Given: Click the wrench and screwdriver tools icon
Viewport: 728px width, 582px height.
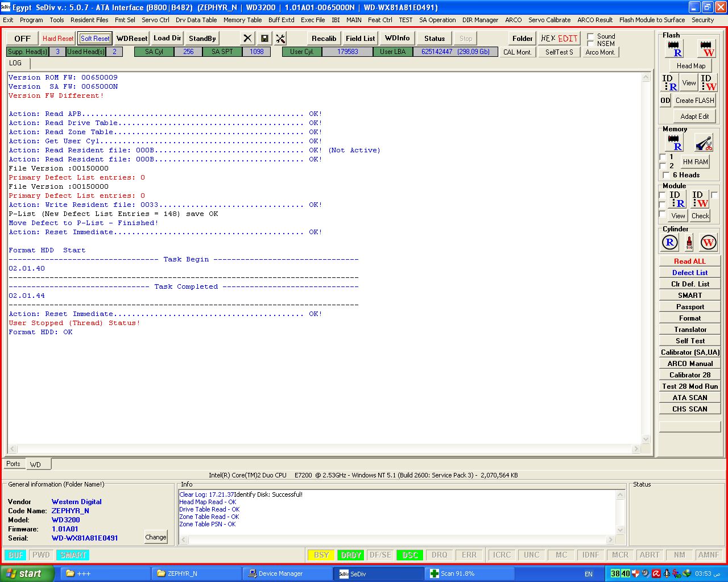Looking at the screenshot, I should pyautogui.click(x=280, y=38).
